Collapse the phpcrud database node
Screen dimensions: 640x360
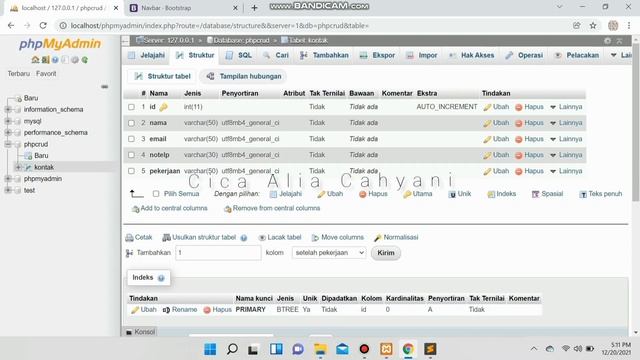(x=8, y=144)
